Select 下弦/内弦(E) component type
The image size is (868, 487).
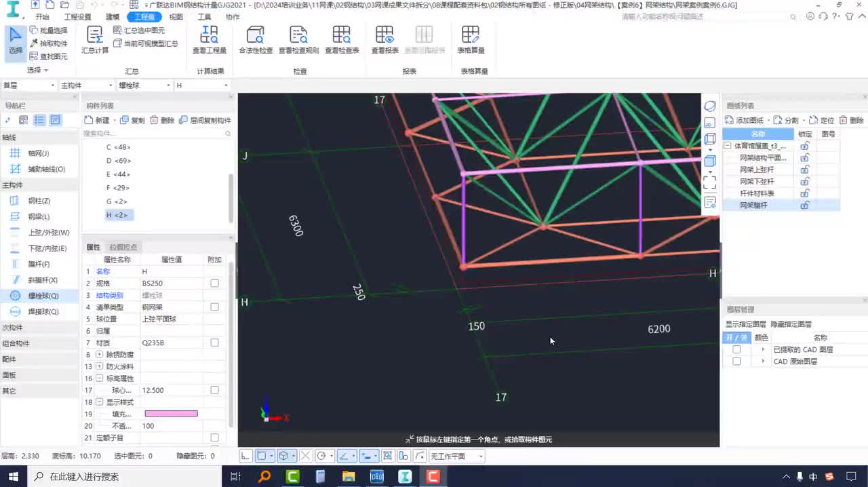pyautogui.click(x=39, y=248)
